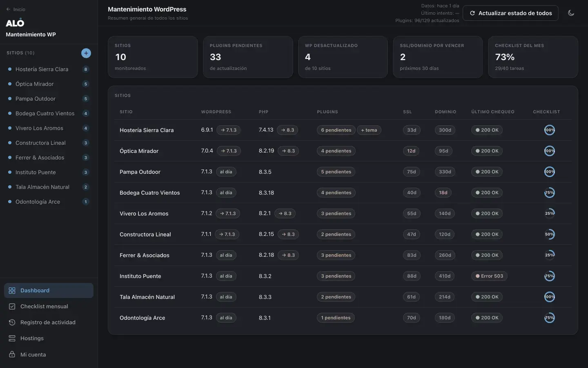Open the Hostings section
The height and width of the screenshot is (368, 588).
[49, 338]
